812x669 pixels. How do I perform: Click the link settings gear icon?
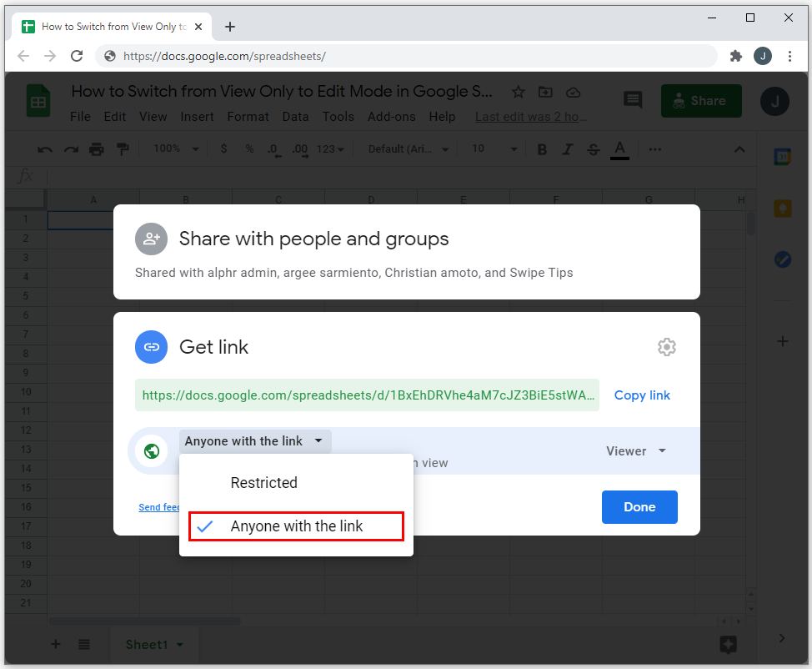[666, 347]
